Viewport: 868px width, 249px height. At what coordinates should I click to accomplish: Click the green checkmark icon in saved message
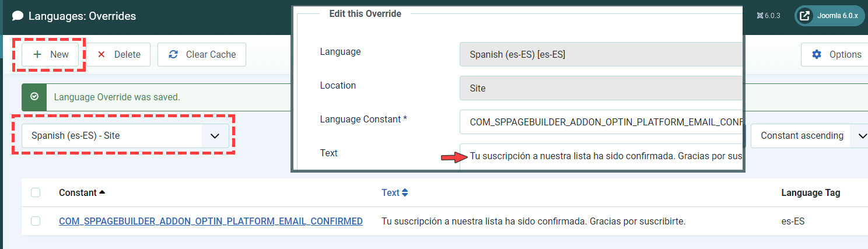pyautogui.click(x=34, y=97)
